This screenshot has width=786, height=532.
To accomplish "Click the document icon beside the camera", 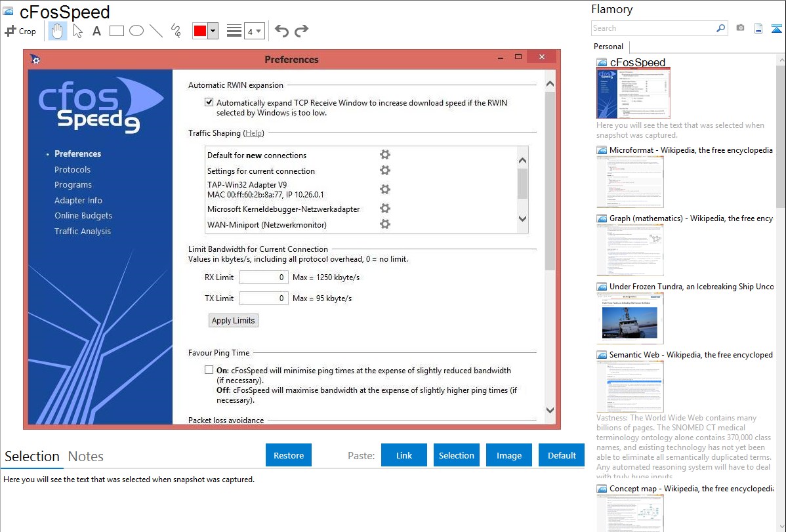I will (x=758, y=28).
